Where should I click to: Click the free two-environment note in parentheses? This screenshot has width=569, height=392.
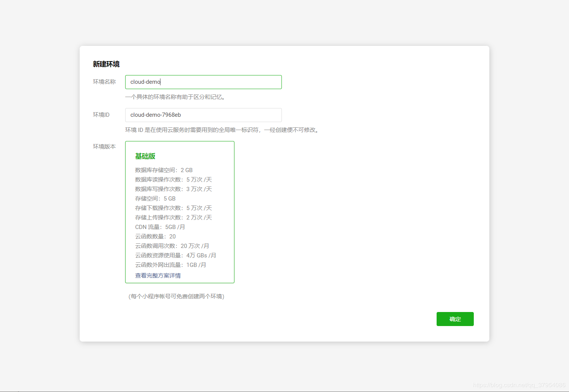pos(176,296)
